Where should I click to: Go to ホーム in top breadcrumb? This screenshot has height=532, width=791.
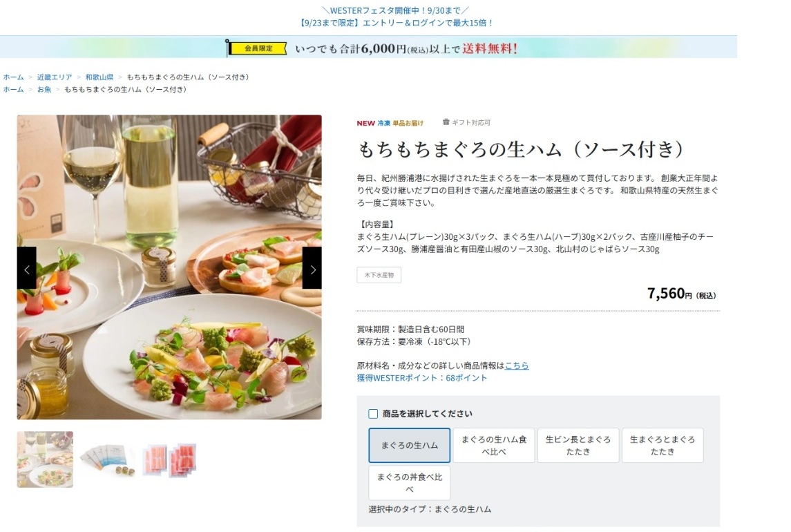[14, 77]
